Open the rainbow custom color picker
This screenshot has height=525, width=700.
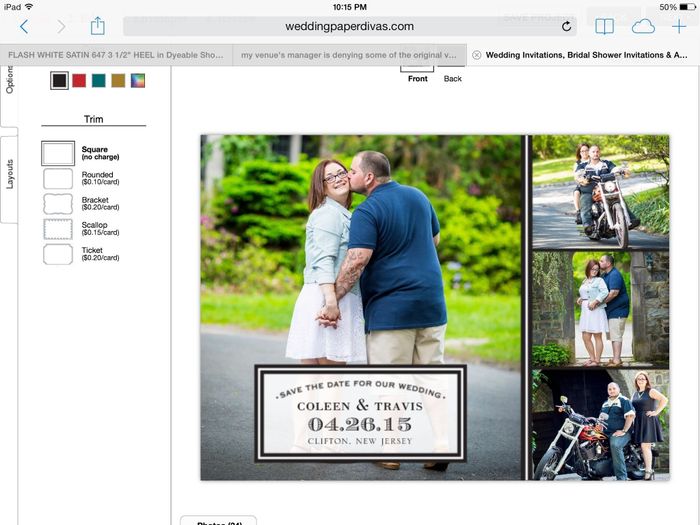[x=138, y=81]
